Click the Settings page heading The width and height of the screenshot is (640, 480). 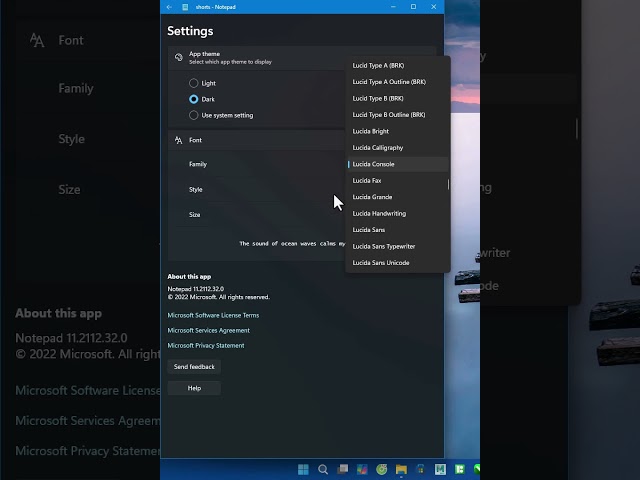coord(190,31)
